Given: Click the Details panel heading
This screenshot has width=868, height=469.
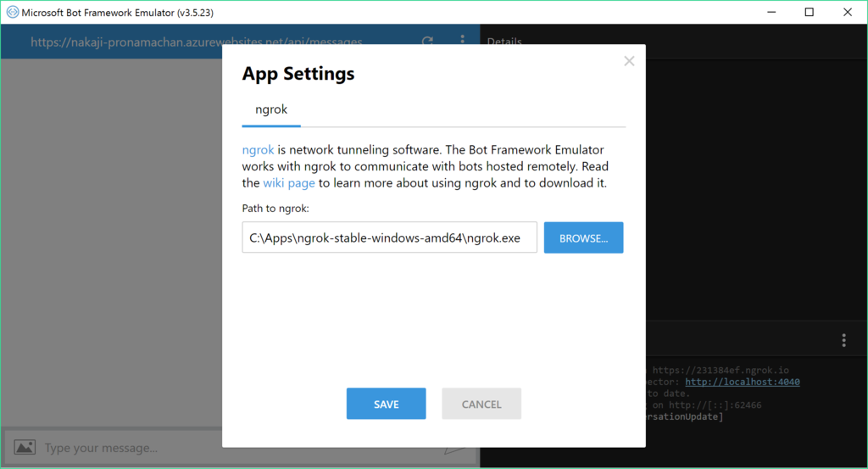Looking at the screenshot, I should [504, 42].
